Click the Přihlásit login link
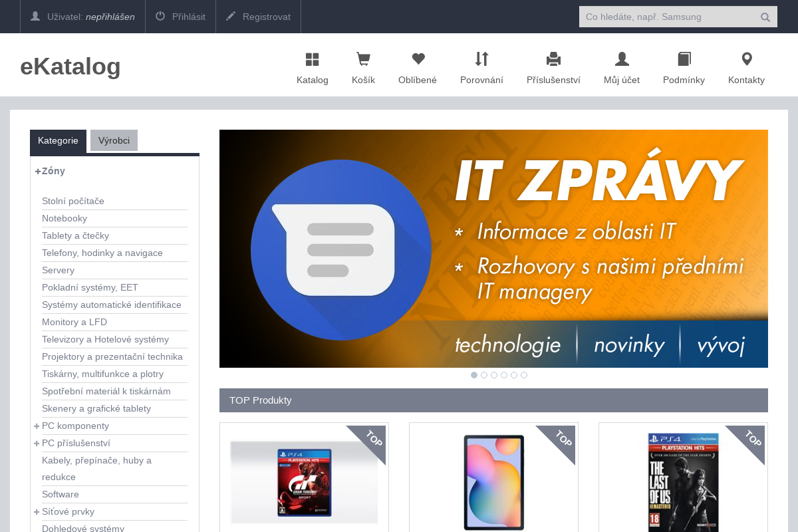The height and width of the screenshot is (532, 798). [180, 17]
